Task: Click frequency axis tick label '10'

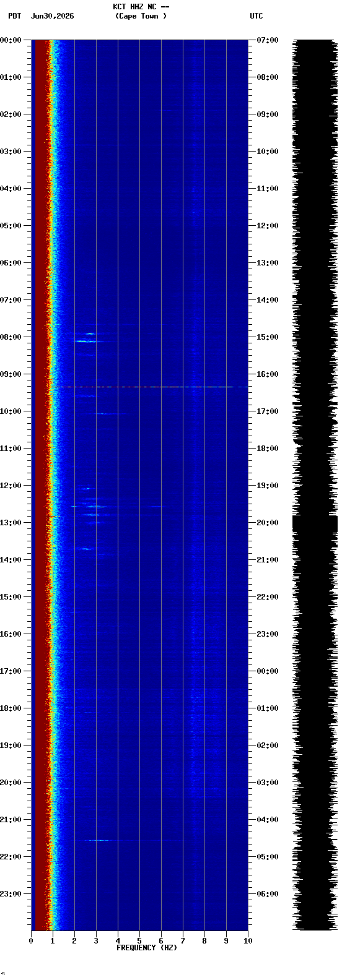Action: [x=248, y=941]
